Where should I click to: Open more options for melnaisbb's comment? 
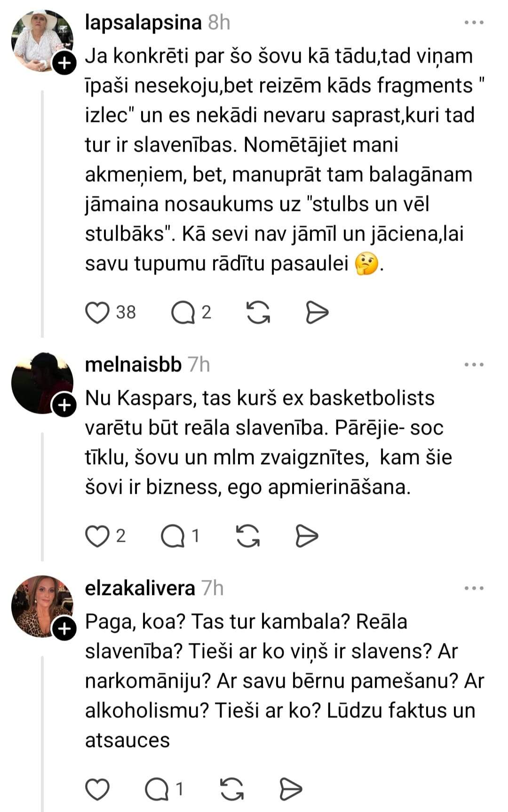[474, 365]
